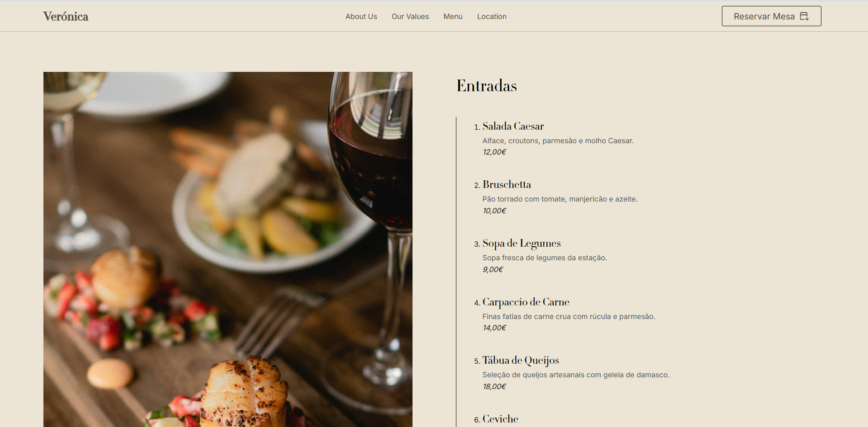
Task: Click the scallops and wine photo
Action: (228, 249)
